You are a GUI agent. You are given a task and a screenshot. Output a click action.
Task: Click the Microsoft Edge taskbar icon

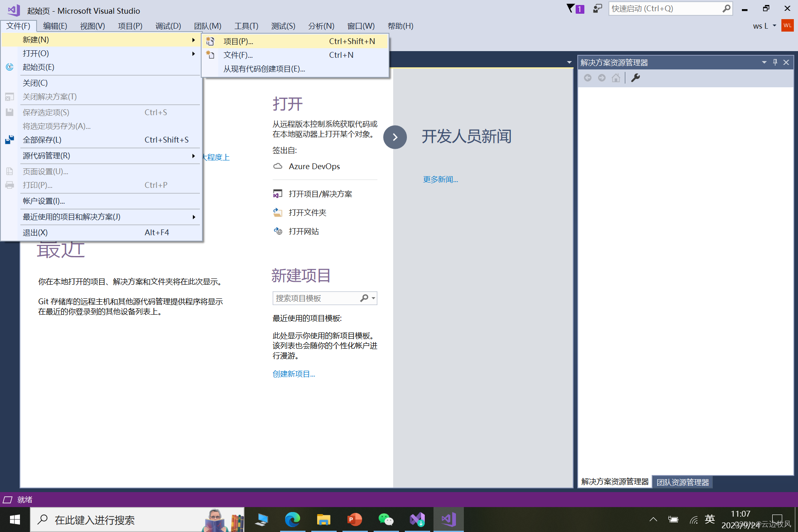[292, 520]
